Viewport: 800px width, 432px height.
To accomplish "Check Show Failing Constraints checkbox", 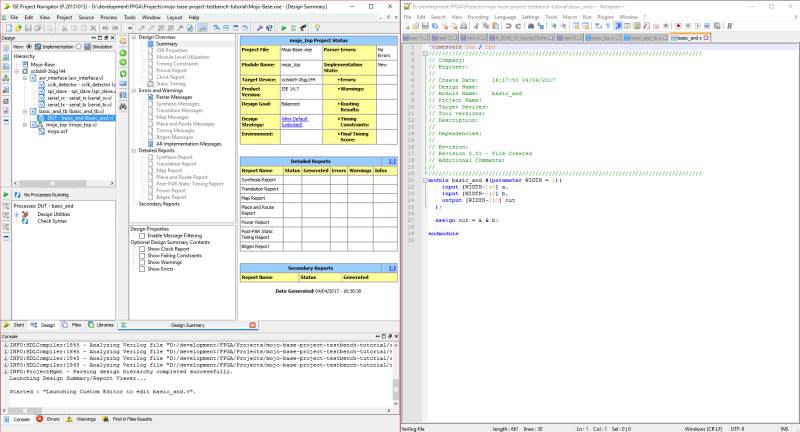I will [142, 256].
